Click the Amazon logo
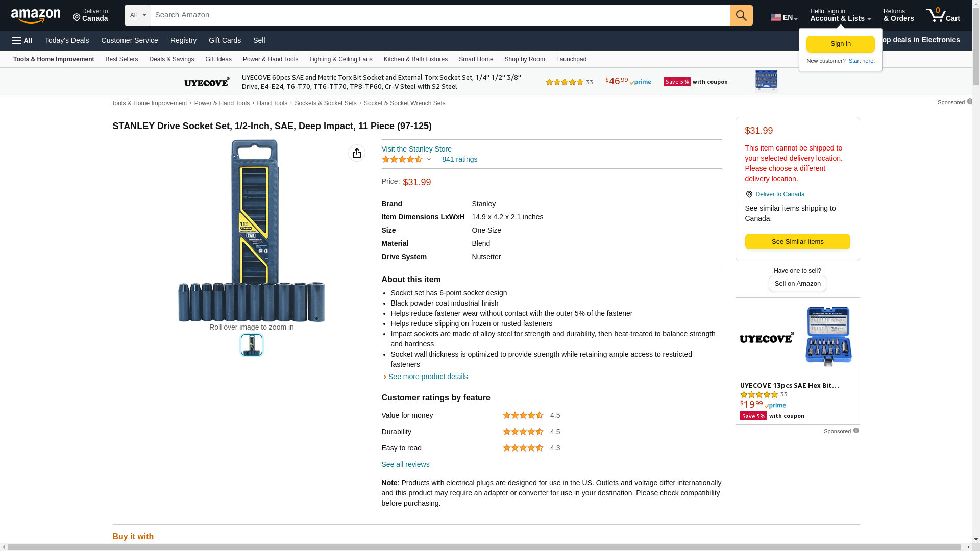Image resolution: width=980 pixels, height=551 pixels. 36,16
